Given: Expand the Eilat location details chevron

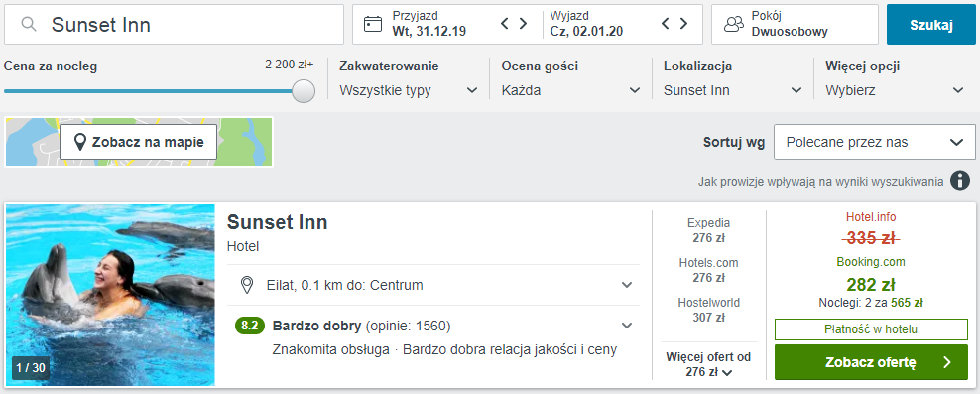Looking at the screenshot, I should click(627, 285).
